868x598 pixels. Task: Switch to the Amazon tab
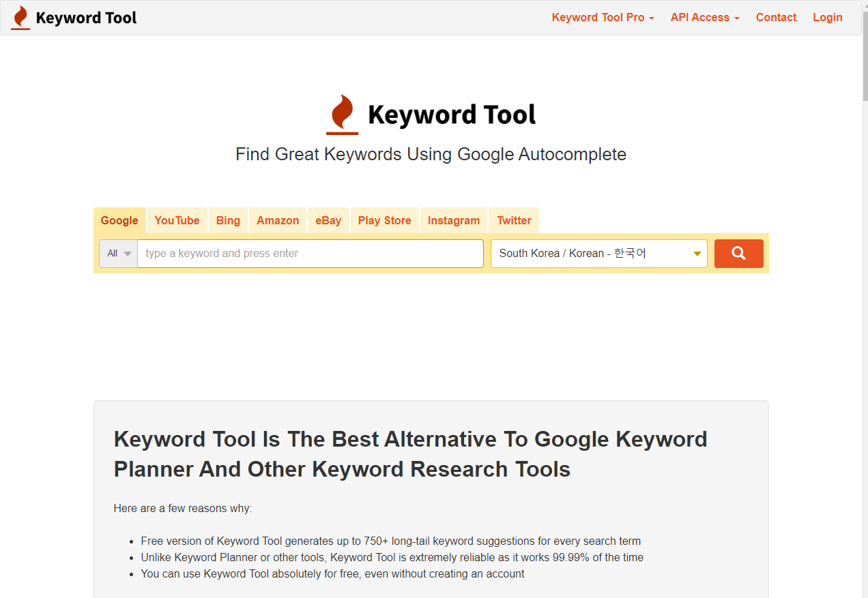pos(278,220)
